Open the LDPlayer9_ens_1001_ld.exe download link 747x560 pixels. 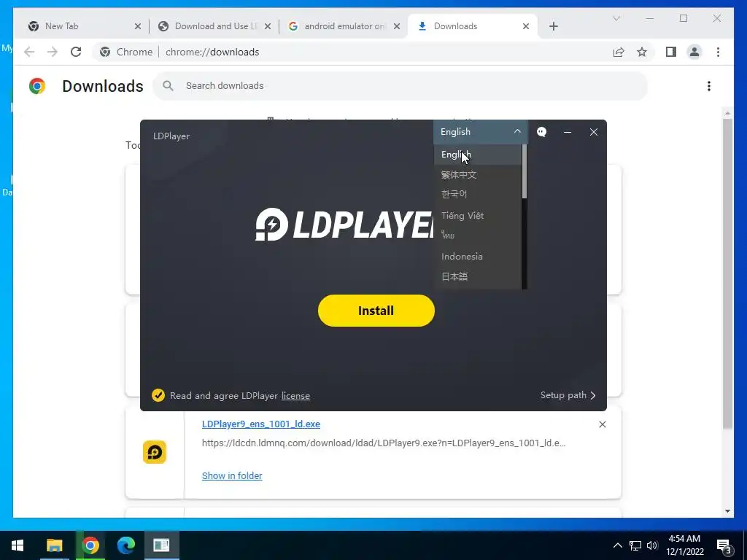(261, 424)
